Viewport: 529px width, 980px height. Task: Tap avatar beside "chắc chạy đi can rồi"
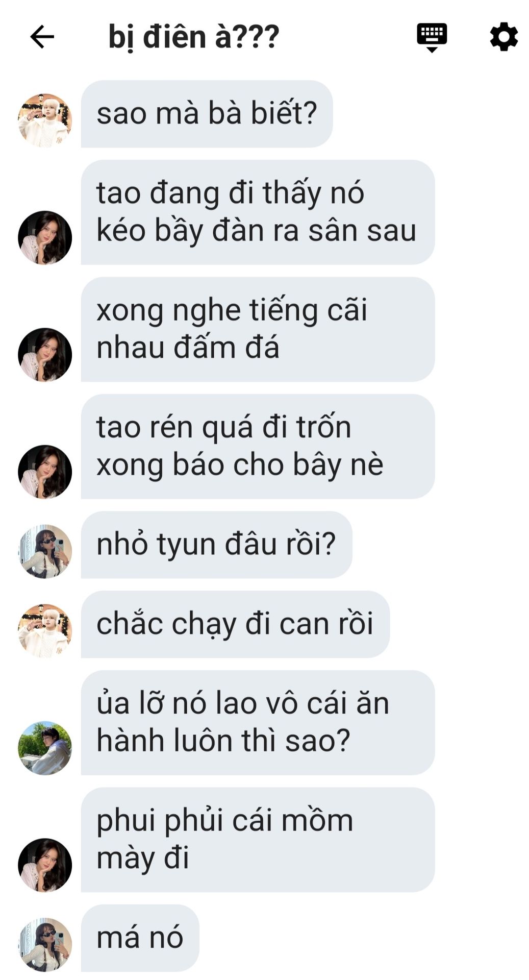45,631
